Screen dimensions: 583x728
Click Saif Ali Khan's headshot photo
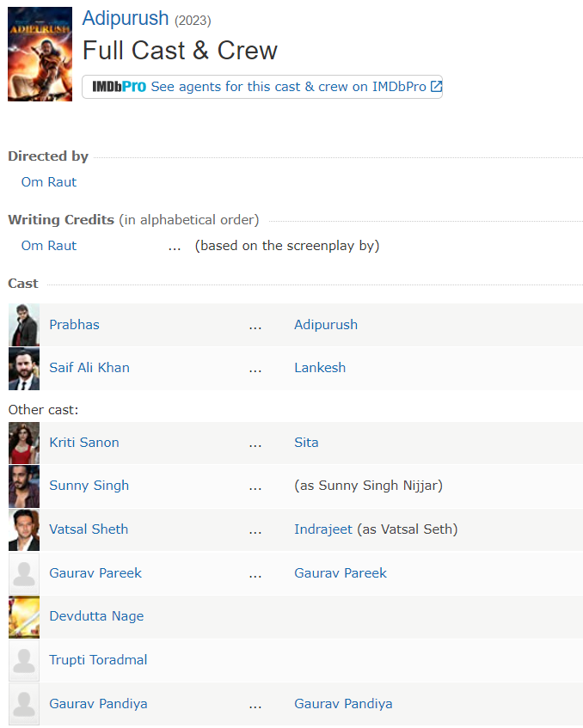tap(24, 368)
